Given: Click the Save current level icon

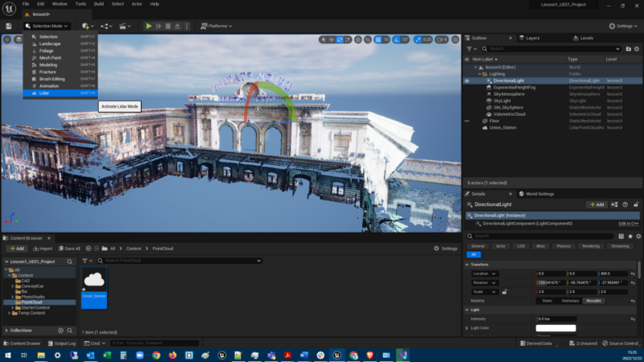Looking at the screenshot, I should point(9,26).
